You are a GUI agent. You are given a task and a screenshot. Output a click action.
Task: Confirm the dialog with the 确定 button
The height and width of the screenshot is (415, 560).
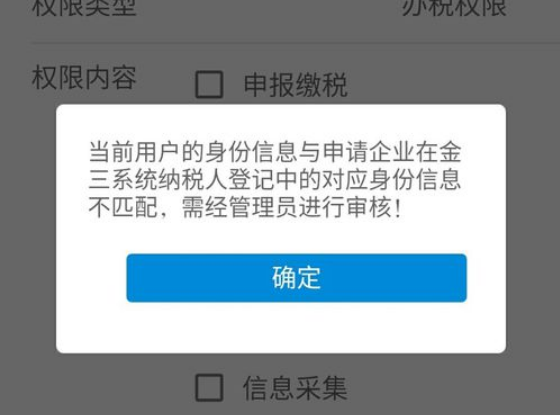point(296,278)
